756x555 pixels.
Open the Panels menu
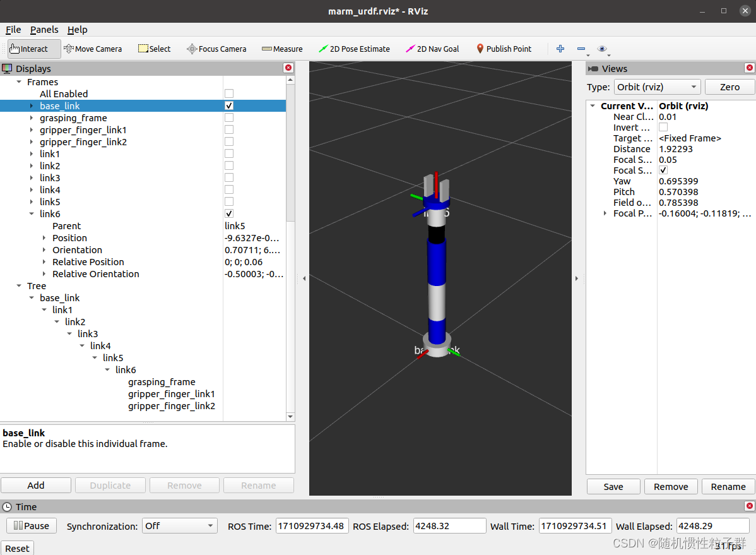click(44, 30)
